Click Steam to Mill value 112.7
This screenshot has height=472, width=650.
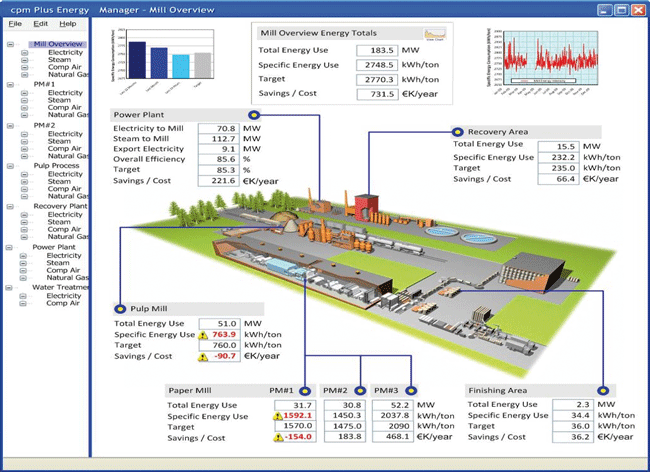click(x=218, y=139)
